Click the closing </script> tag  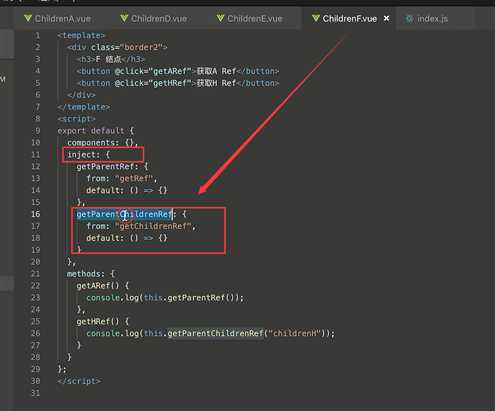pyautogui.click(x=79, y=381)
